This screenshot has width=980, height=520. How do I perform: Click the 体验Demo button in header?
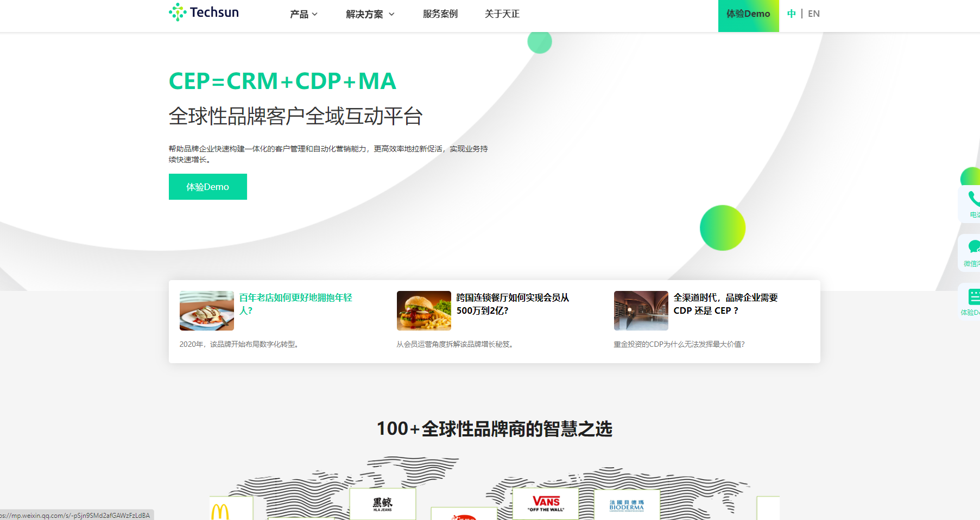coord(748,14)
